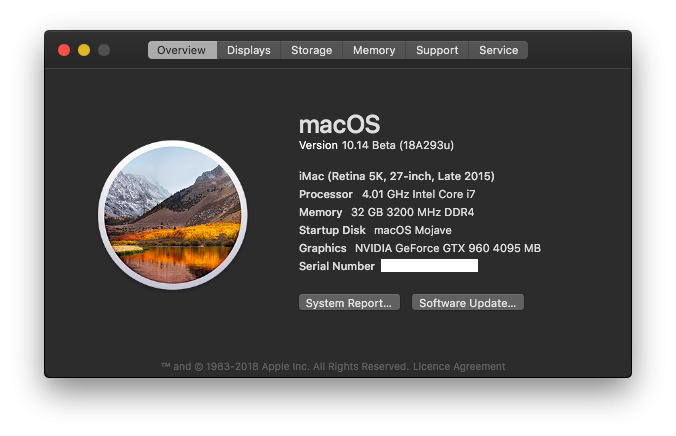
Task: Close the About This Mac window
Action: click(64, 50)
